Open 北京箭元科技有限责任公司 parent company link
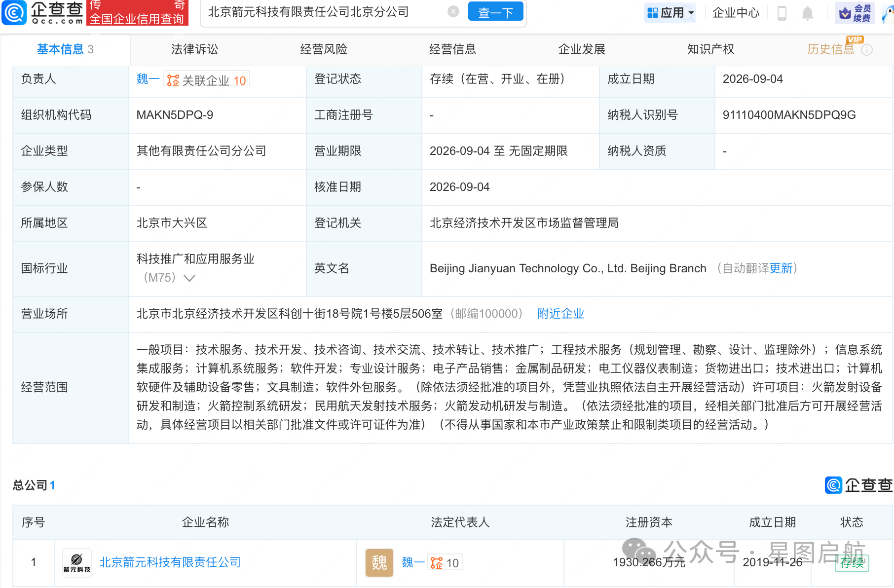 coord(170,562)
